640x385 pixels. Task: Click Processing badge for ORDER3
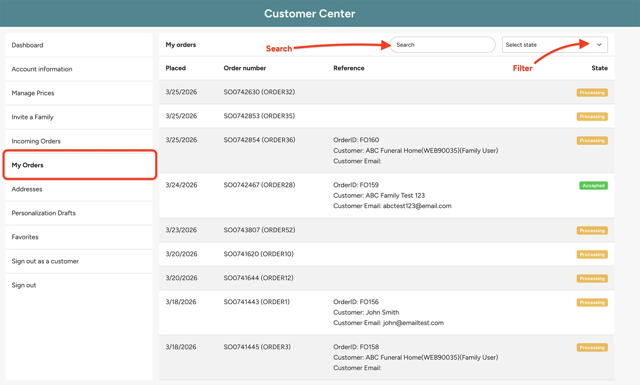592,348
